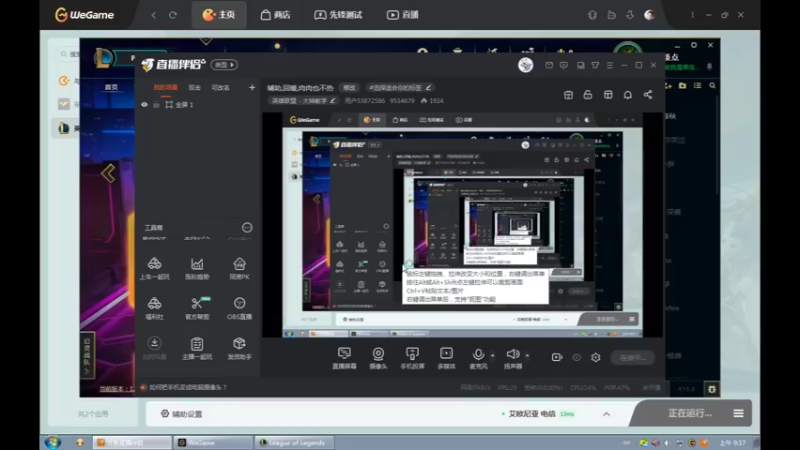Select the 可改名 scene tab
This screenshot has height=450, width=800.
tap(220, 88)
